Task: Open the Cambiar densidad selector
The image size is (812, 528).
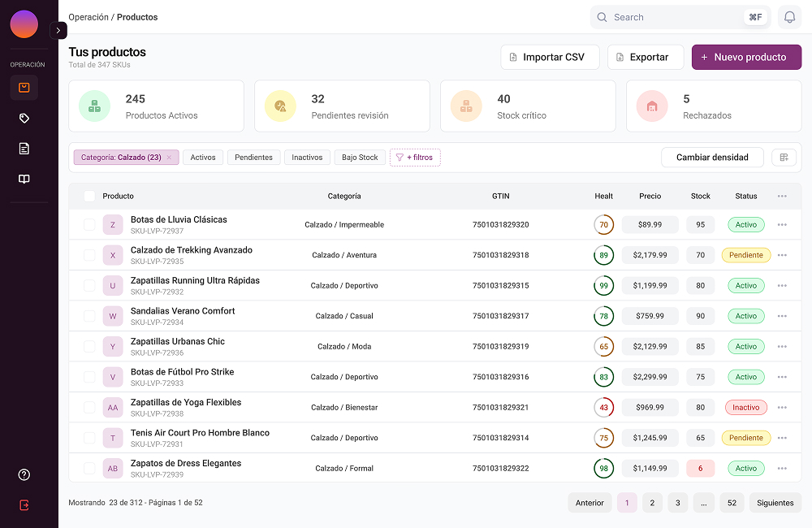Action: pos(712,158)
